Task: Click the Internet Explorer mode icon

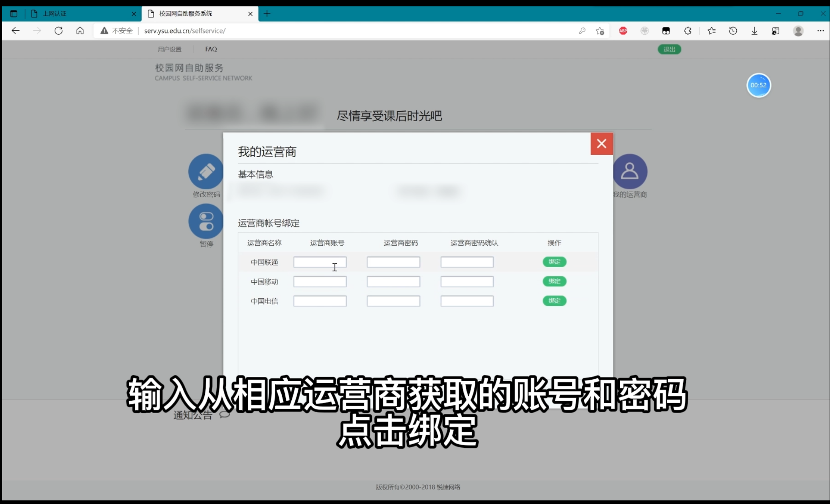Action: [775, 31]
